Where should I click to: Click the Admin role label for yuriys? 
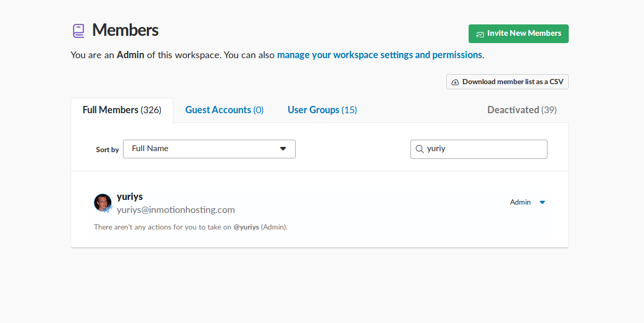click(x=520, y=203)
